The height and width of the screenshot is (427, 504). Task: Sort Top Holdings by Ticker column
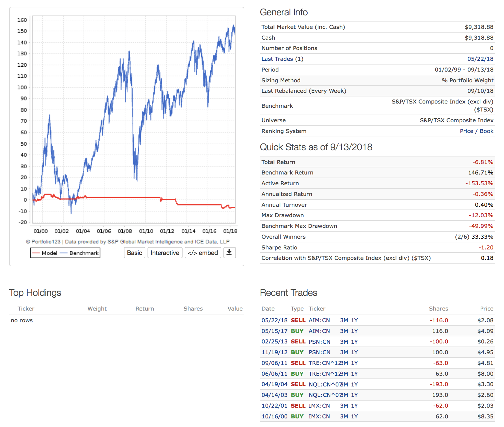coord(26,309)
